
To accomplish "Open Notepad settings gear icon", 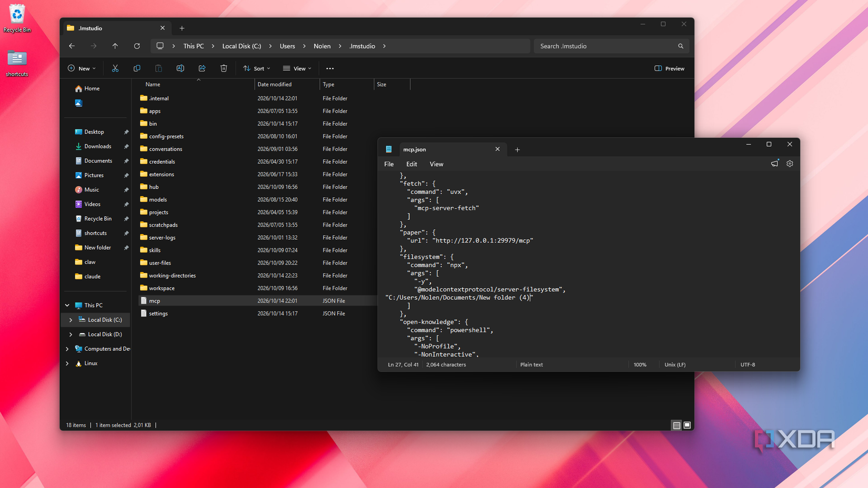I will 790,164.
